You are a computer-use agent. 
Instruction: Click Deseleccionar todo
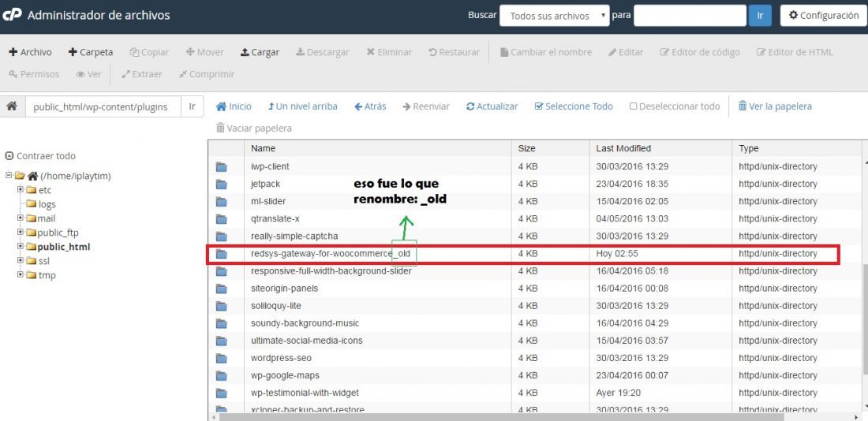point(675,106)
